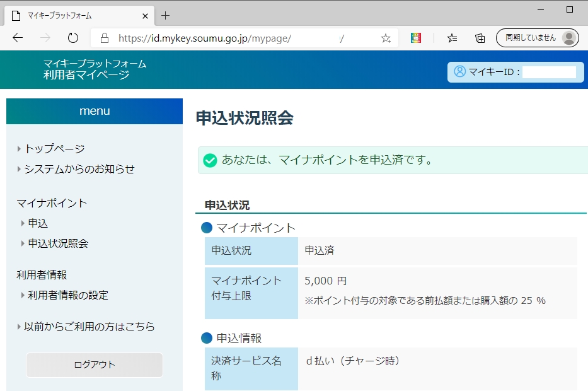Click the 決済サービス名称 label cell

click(x=251, y=369)
